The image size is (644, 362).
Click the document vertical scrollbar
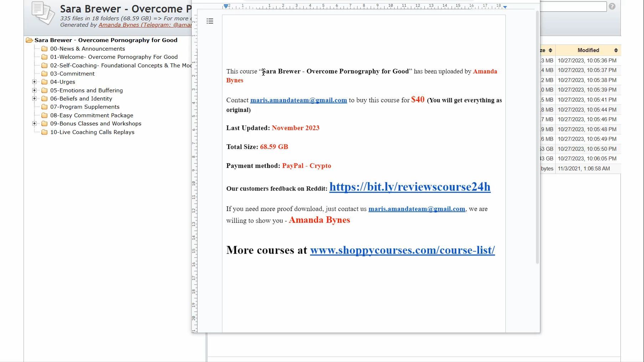(537, 137)
